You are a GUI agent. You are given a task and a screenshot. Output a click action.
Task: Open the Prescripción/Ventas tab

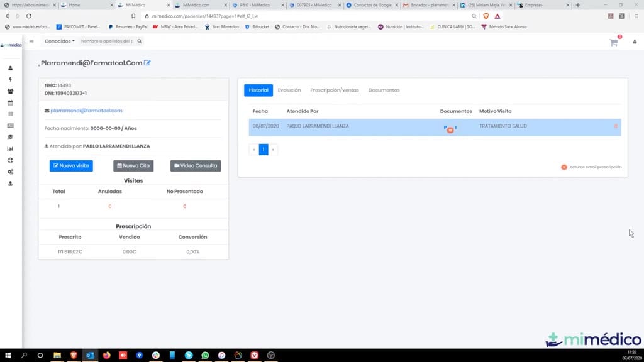(335, 90)
